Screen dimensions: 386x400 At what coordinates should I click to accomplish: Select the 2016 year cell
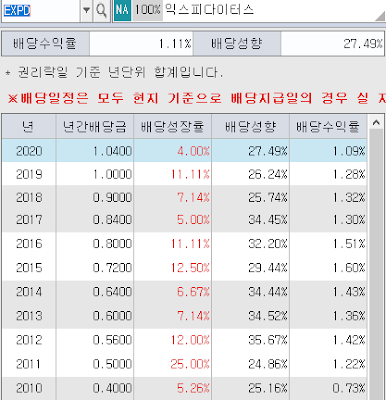tap(29, 244)
